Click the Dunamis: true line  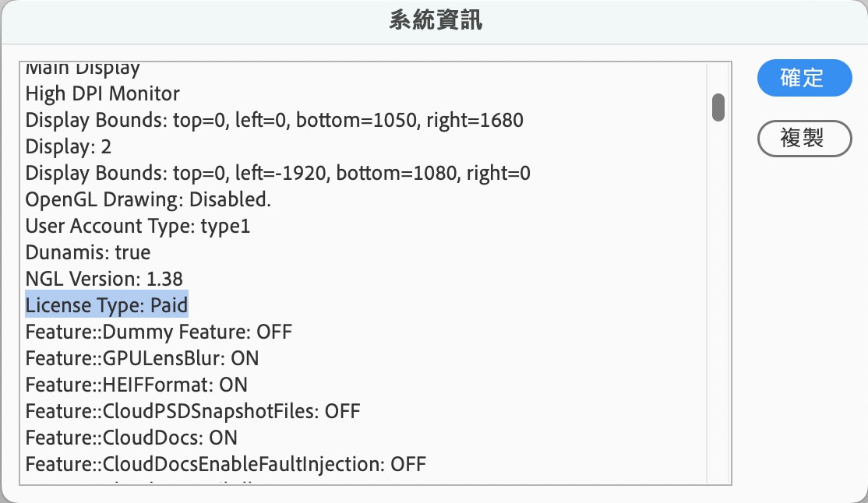pos(88,253)
